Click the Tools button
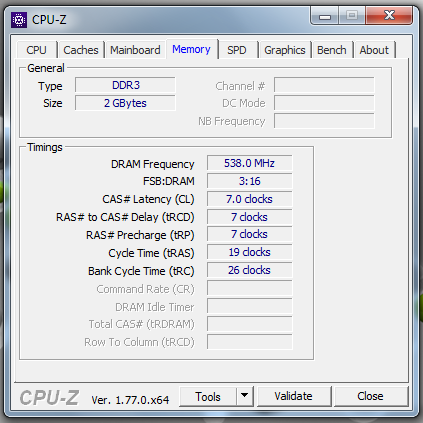Viewport: 423px width, 423px height. tap(208, 397)
